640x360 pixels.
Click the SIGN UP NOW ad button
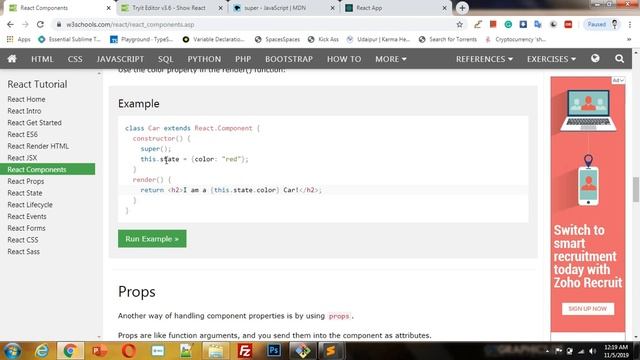pos(588,309)
